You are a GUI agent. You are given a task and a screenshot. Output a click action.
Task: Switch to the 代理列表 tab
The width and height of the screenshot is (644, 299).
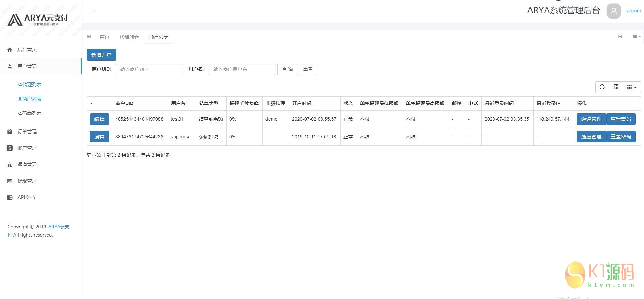(x=129, y=37)
